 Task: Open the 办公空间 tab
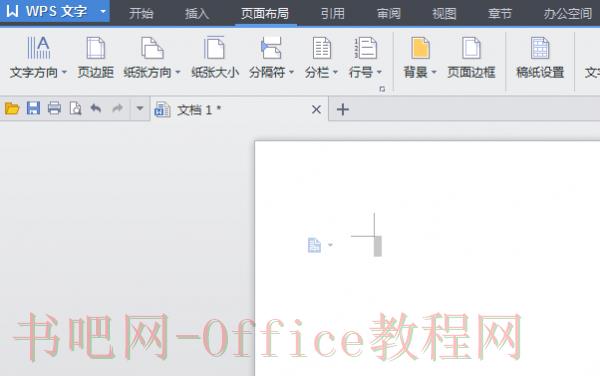coord(568,13)
